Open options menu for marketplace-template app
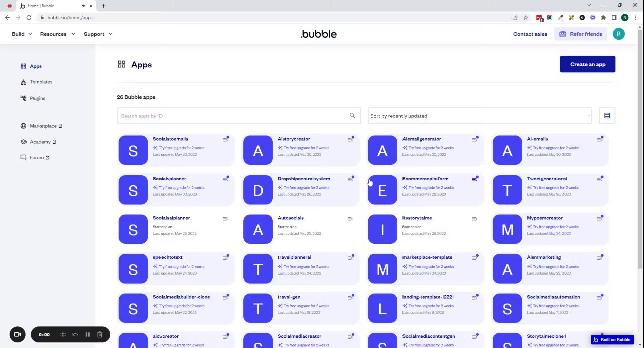The width and height of the screenshot is (644, 348). pyautogui.click(x=475, y=258)
